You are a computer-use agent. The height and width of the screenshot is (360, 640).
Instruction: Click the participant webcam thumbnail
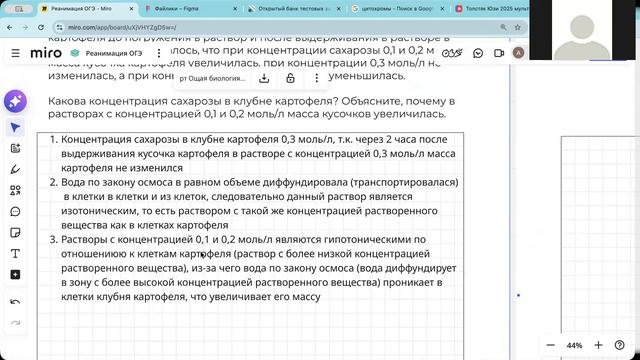[x=582, y=30]
